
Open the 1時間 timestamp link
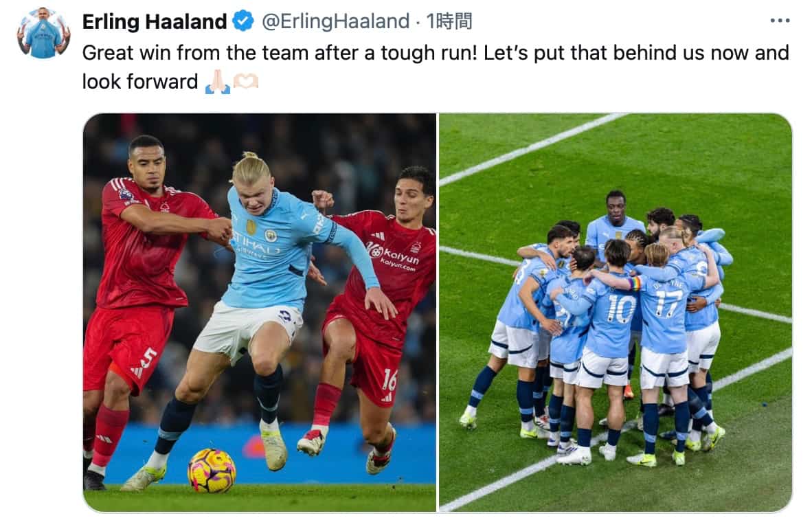click(449, 21)
